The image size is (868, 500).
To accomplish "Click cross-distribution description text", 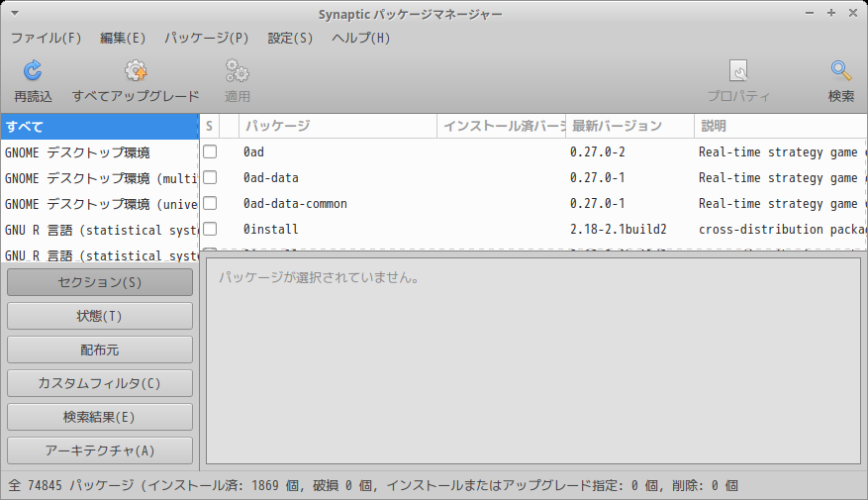I will [782, 229].
